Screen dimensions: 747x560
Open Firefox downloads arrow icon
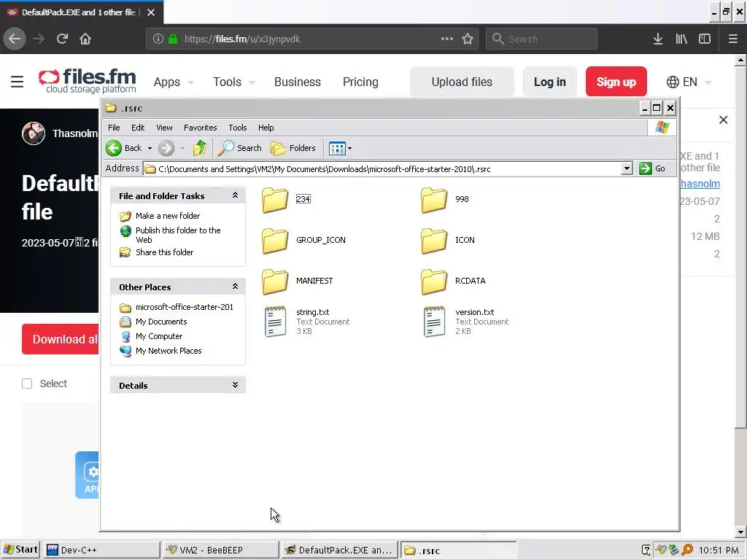[658, 39]
